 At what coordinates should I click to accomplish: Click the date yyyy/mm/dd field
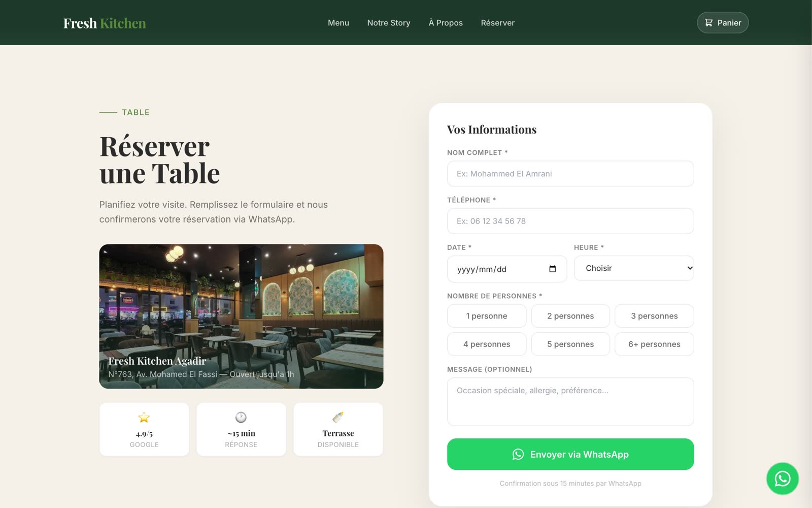pos(507,269)
